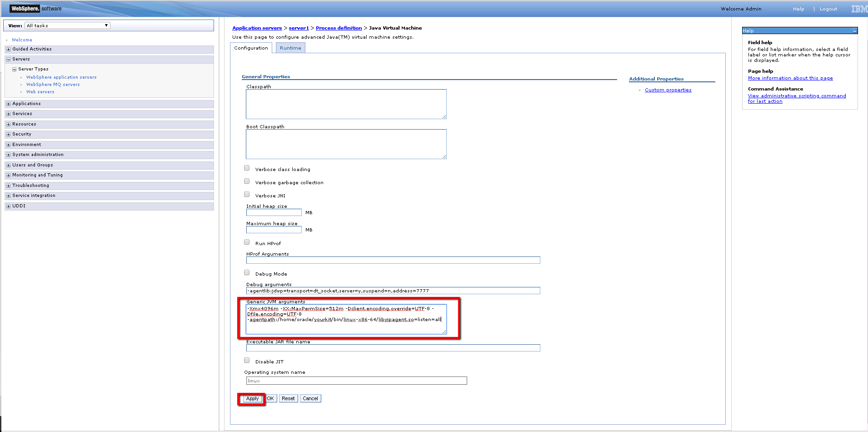Expand the Troubleshooting plus icon
This screenshot has width=868, height=432.
coord(8,186)
